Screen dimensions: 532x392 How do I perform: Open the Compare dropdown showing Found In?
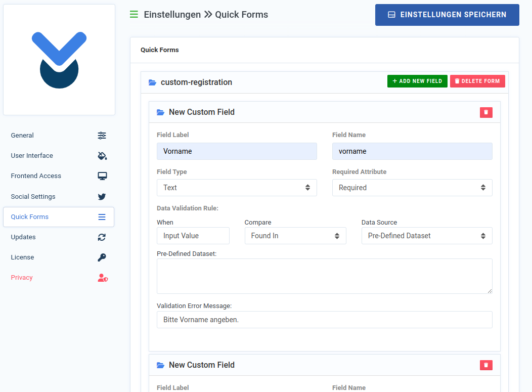click(x=295, y=236)
